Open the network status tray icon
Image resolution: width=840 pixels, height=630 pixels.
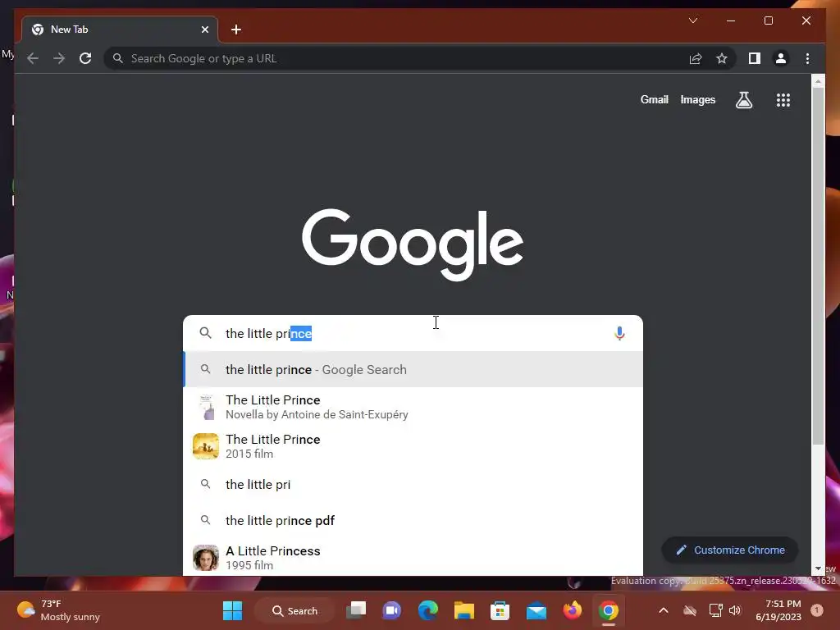(x=715, y=610)
